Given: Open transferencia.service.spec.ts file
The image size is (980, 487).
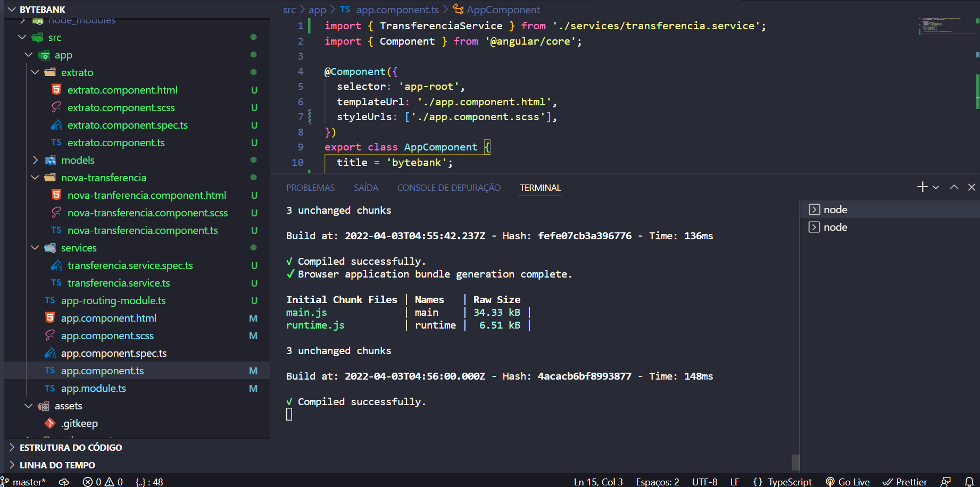Looking at the screenshot, I should (130, 265).
